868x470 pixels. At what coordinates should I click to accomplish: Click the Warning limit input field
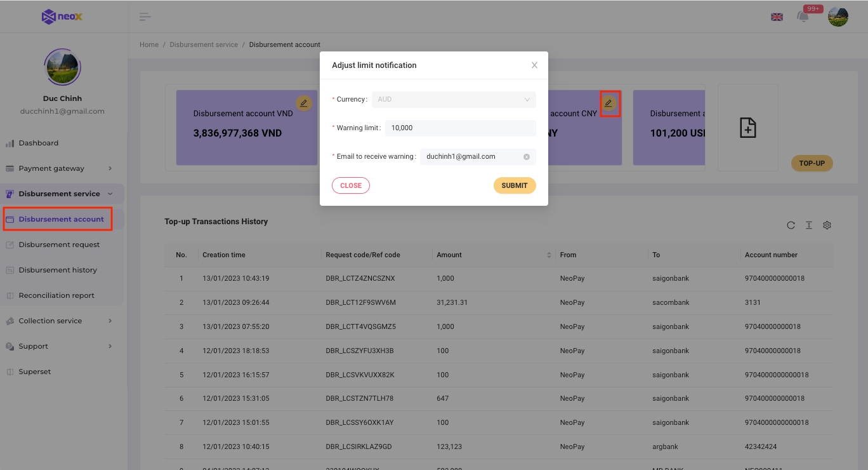(x=460, y=128)
